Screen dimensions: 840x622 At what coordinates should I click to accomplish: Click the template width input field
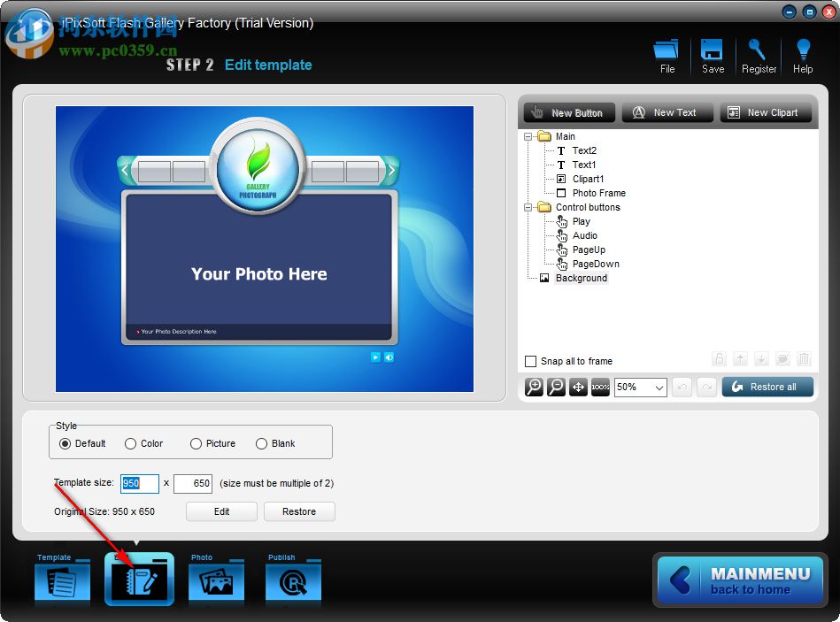pyautogui.click(x=138, y=484)
